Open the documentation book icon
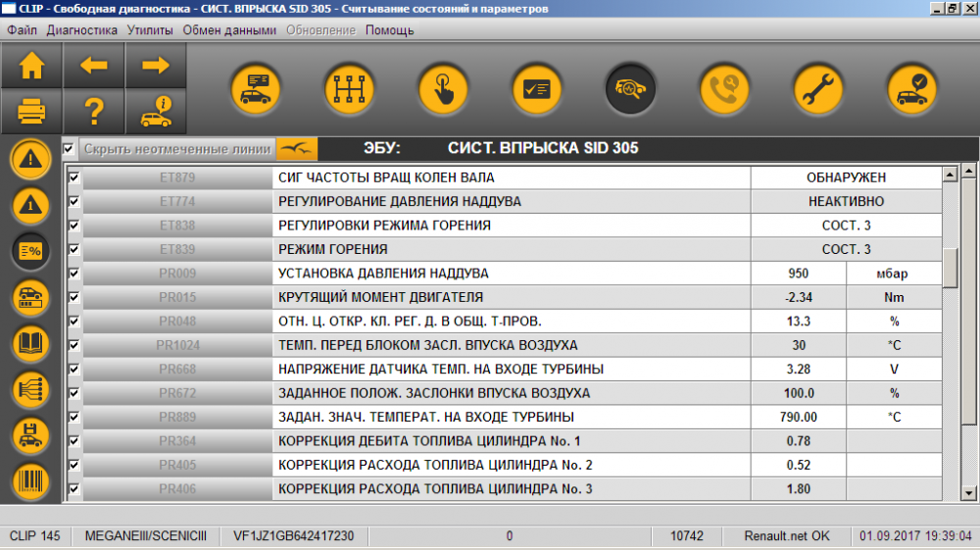 click(x=30, y=344)
